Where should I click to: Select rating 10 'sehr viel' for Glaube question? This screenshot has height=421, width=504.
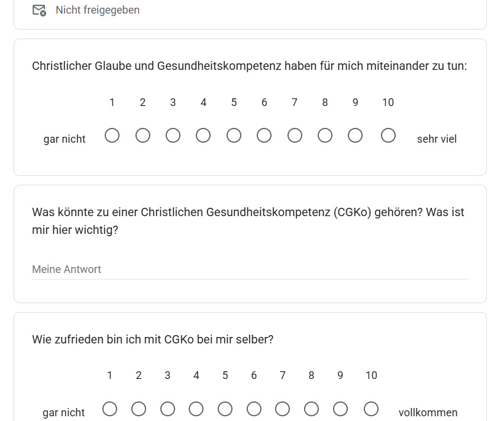pyautogui.click(x=388, y=136)
